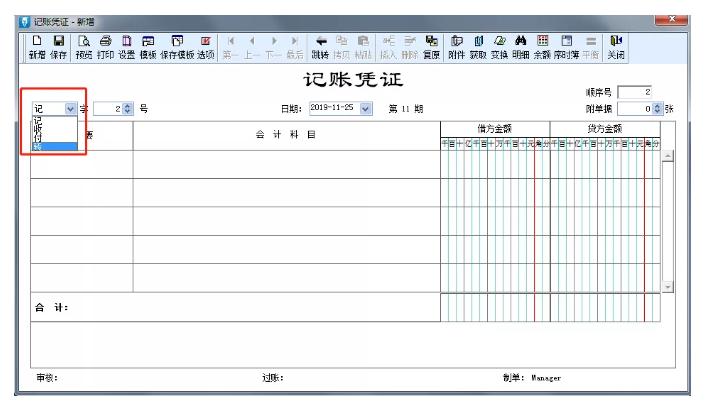Image resolution: width=706 pixels, height=407 pixels.
Task: Click the 附单据 count field showing 0
Action: (635, 109)
